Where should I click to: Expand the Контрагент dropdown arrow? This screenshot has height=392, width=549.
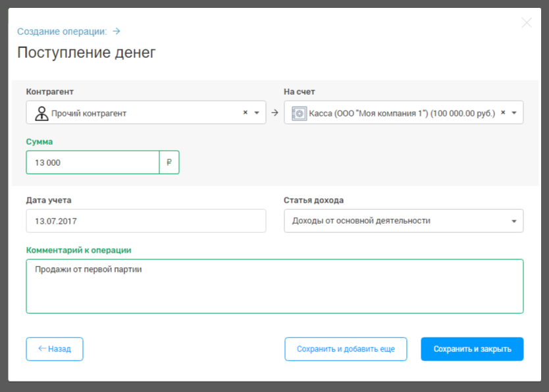(257, 112)
